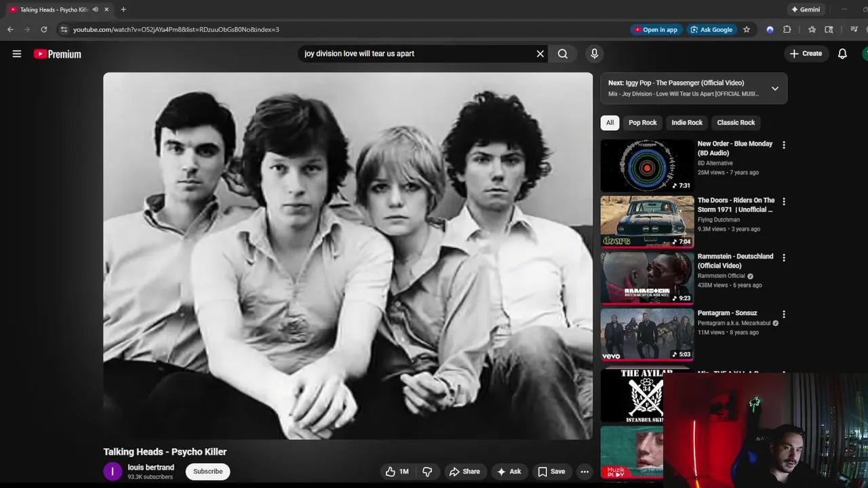Subscribe to louis bertrand channel
This screenshot has height=488, width=868.
tap(208, 472)
